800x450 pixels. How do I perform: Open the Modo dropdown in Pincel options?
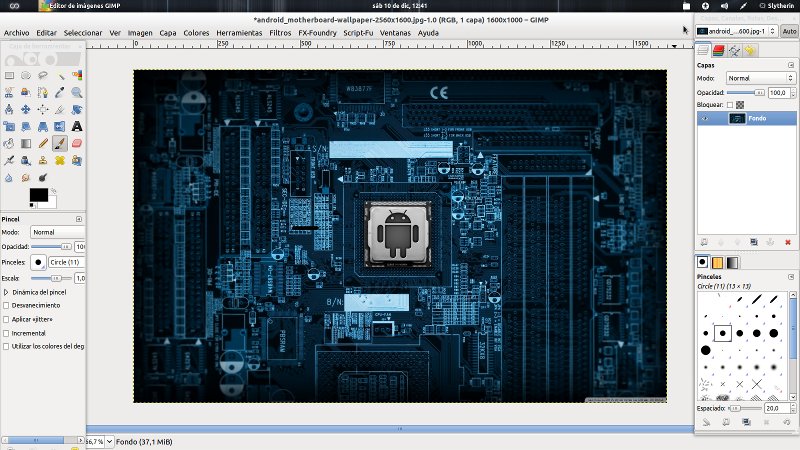pos(57,232)
